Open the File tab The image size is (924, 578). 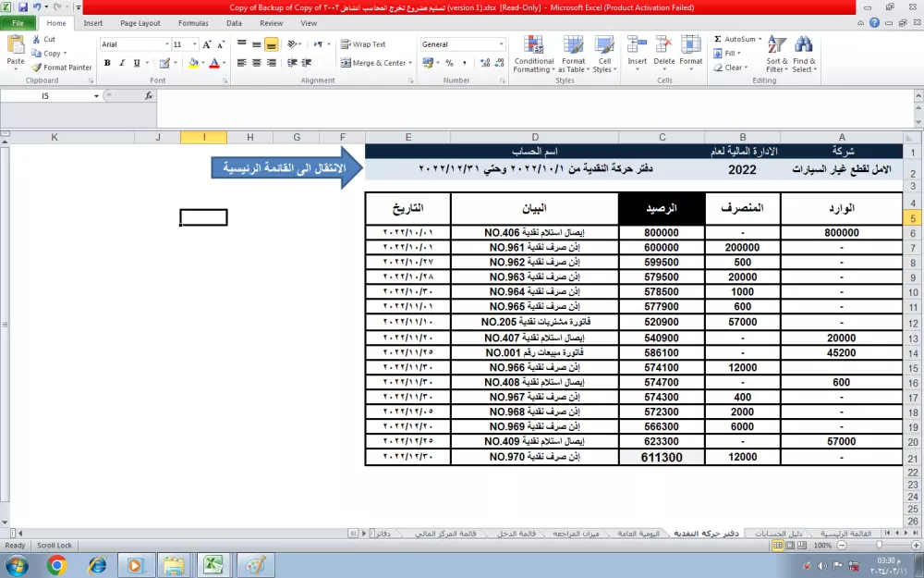click(18, 23)
